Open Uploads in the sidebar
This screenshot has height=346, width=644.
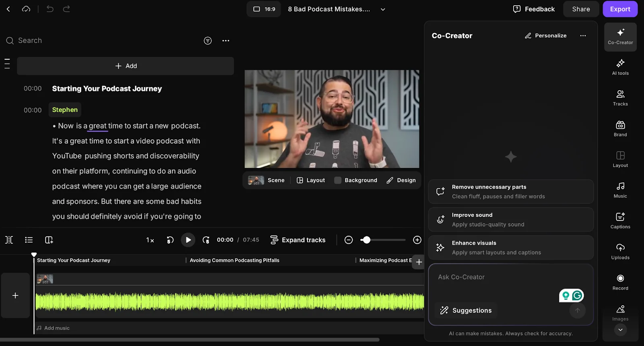click(x=620, y=252)
